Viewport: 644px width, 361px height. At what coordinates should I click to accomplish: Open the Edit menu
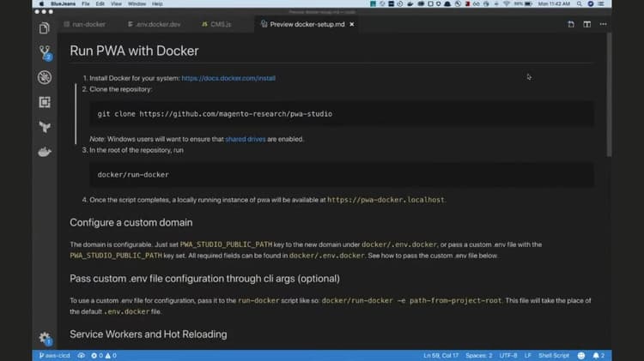click(100, 3)
